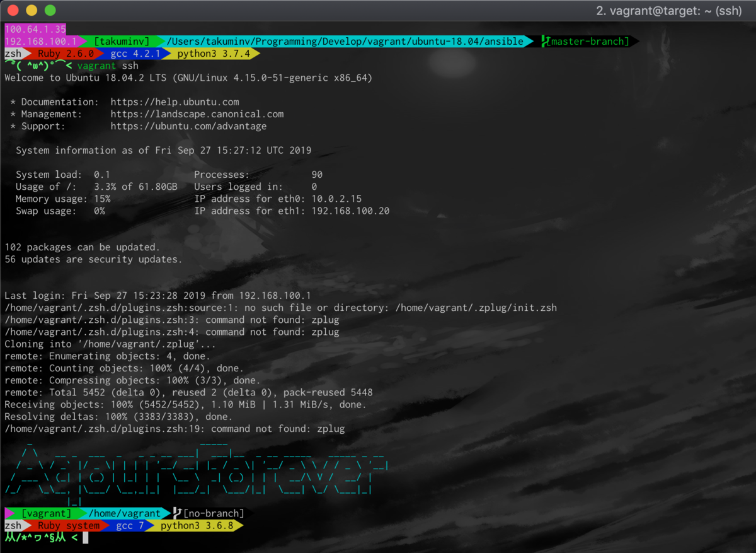756x553 pixels.
Task: Click the eth1 address 192.168.100.20
Action: tap(350, 211)
